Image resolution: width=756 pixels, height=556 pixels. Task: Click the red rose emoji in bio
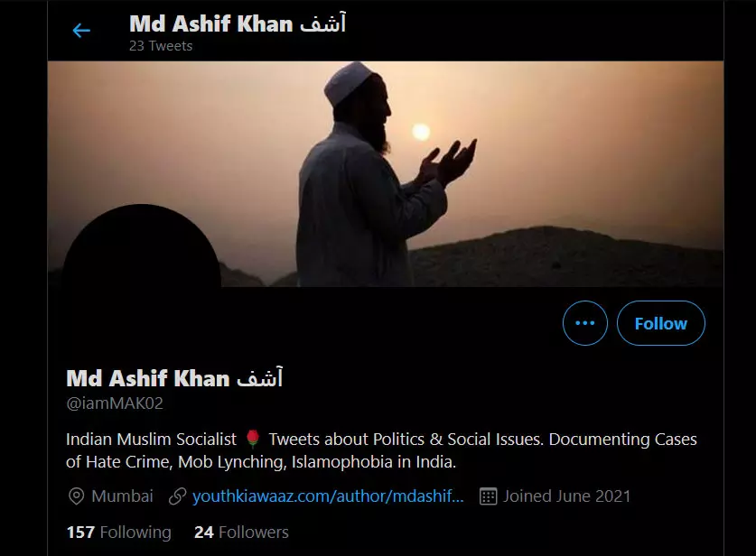(253, 439)
